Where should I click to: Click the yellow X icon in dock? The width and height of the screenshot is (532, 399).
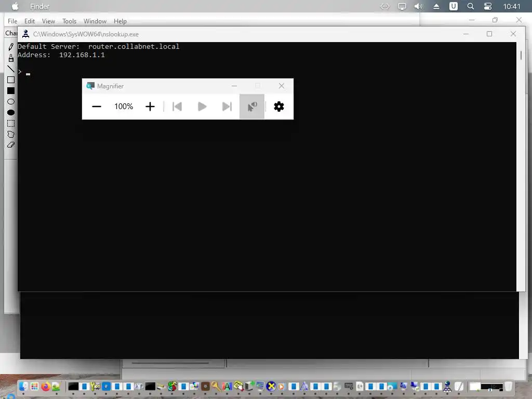point(271,386)
